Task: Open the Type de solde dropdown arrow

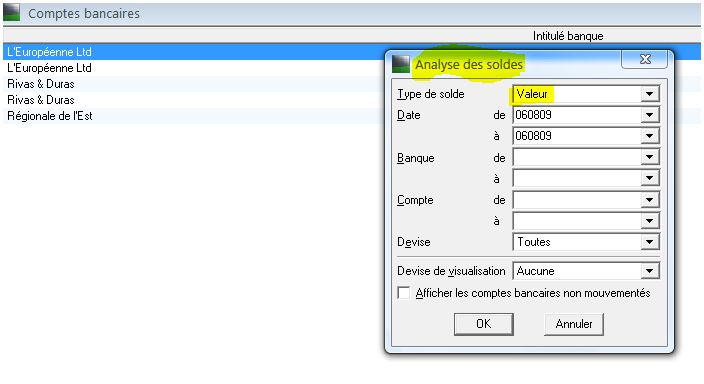Action: tap(650, 94)
